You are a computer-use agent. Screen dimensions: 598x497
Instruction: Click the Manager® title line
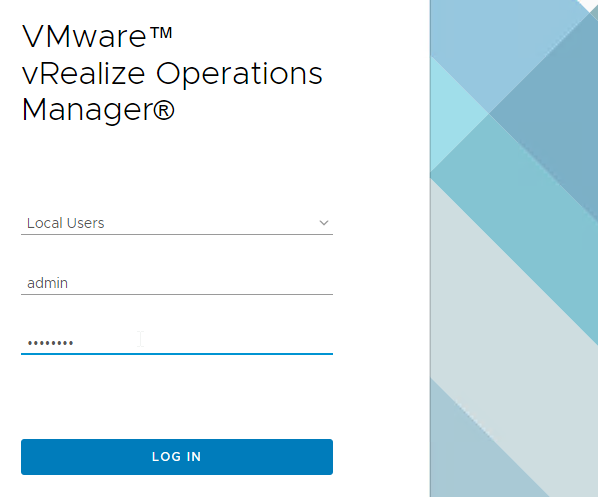tap(98, 110)
